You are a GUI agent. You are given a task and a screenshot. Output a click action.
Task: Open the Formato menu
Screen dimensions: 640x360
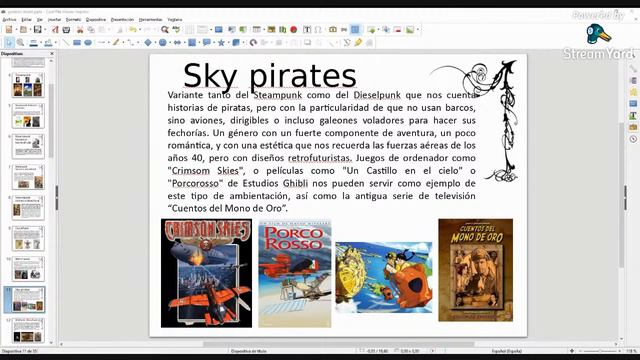[73, 20]
